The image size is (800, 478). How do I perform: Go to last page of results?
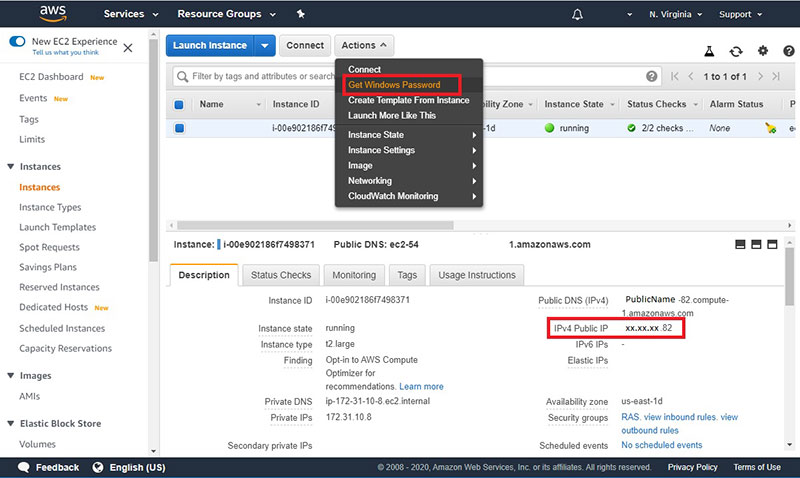pyautogui.click(x=776, y=77)
